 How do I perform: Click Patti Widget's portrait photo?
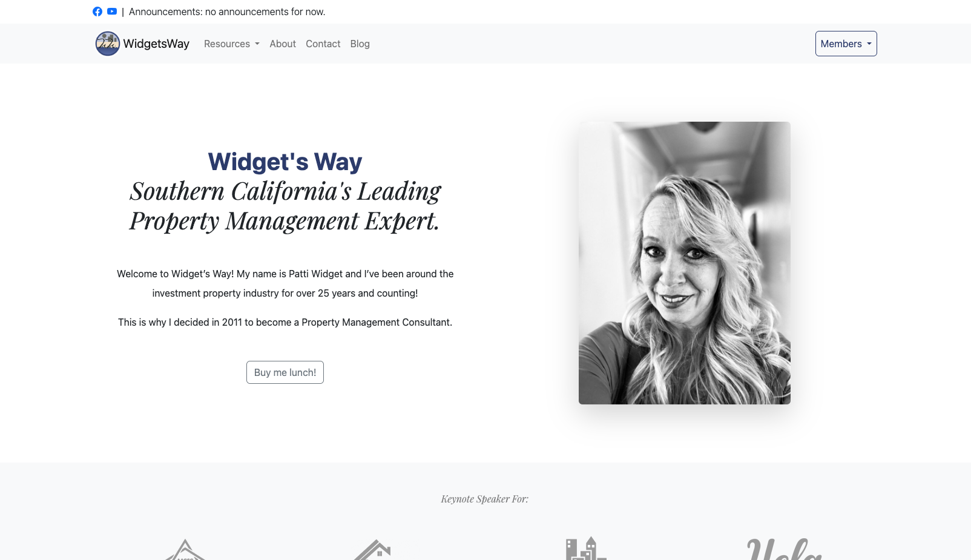685,263
